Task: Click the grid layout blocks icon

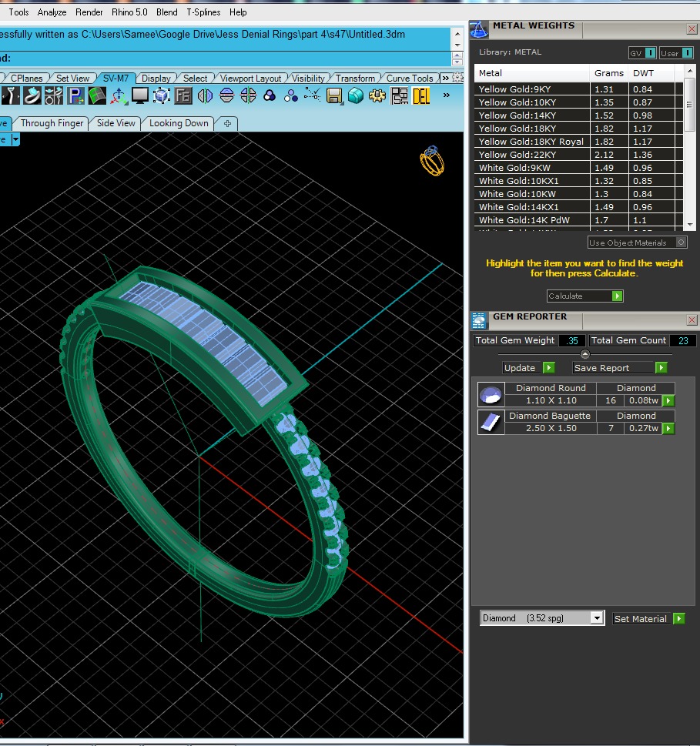Action: pyautogui.click(x=399, y=95)
